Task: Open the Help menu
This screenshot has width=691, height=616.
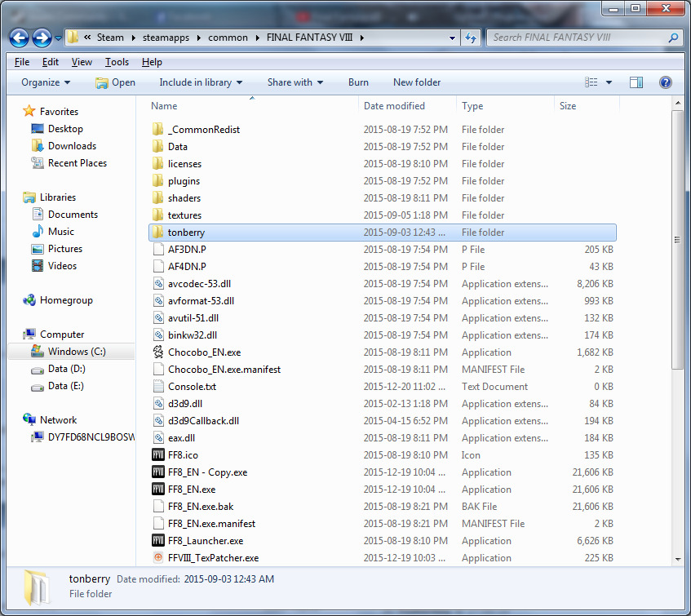Action: pos(152,62)
